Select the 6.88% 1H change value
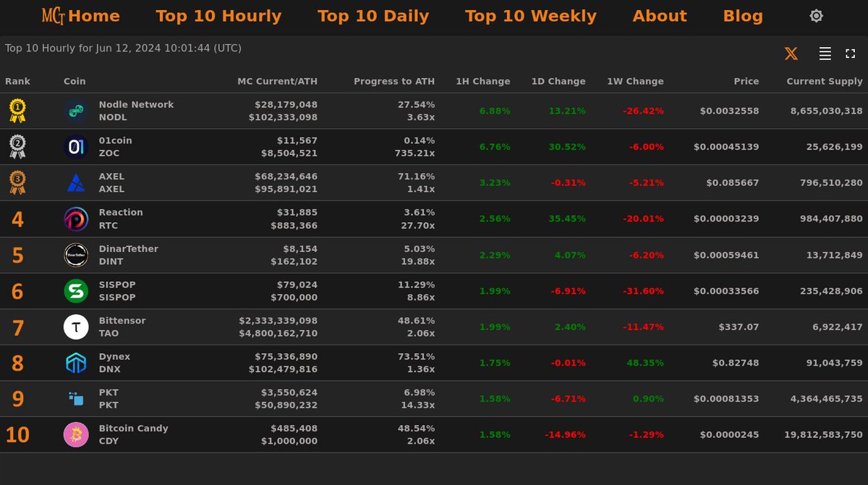Image resolution: width=868 pixels, height=485 pixels. point(495,111)
